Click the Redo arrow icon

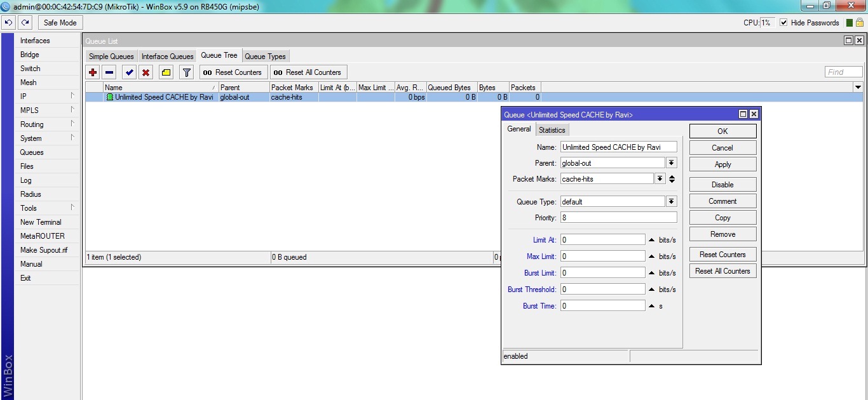tap(25, 22)
